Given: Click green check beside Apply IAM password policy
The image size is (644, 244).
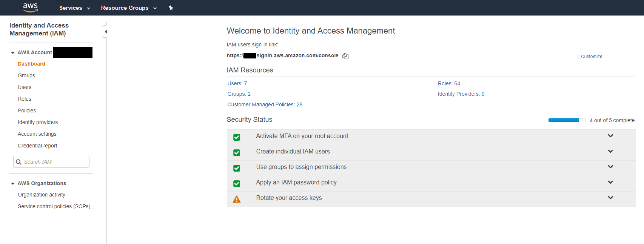Looking at the screenshot, I should tap(237, 184).
